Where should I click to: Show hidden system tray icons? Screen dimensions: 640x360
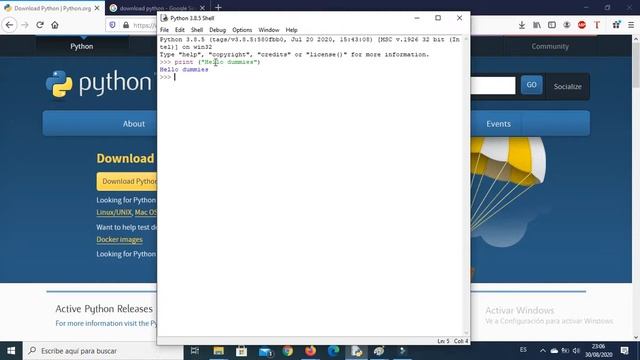pos(542,351)
